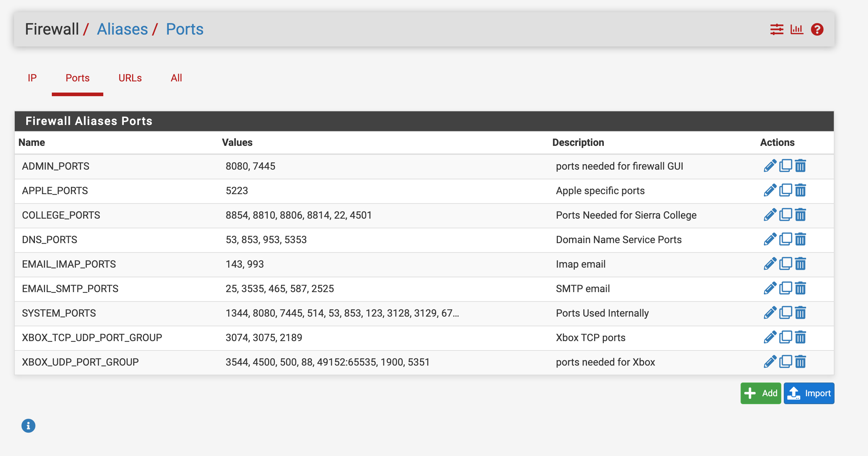Screen dimensions: 868x456
Task: Edit the ADMIN_PORTS alias
Action: pyautogui.click(x=770, y=166)
